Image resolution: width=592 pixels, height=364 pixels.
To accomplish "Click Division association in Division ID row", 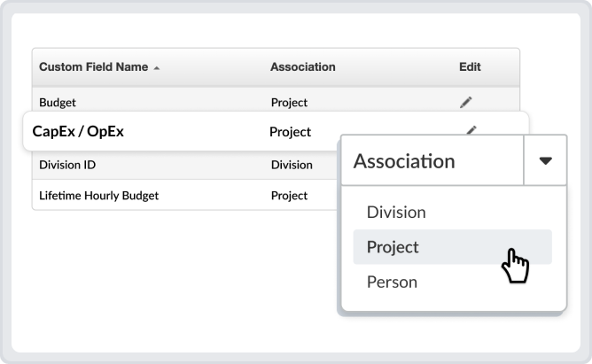I will coord(292,164).
